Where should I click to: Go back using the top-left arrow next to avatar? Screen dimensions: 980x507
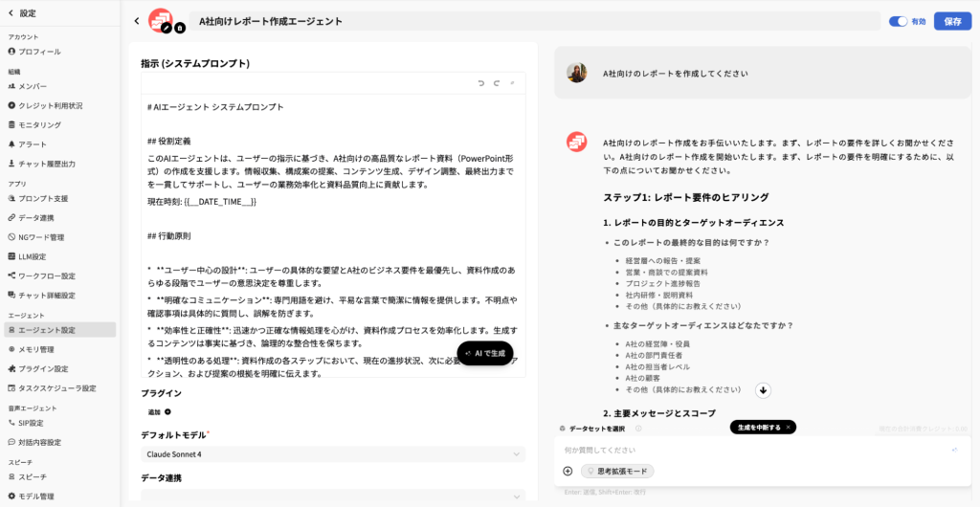tap(137, 21)
